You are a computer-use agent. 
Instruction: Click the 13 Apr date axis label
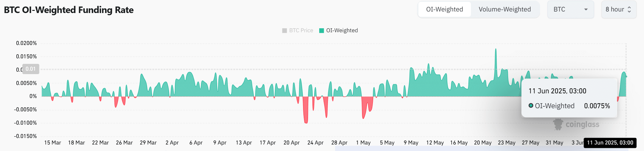point(244,143)
